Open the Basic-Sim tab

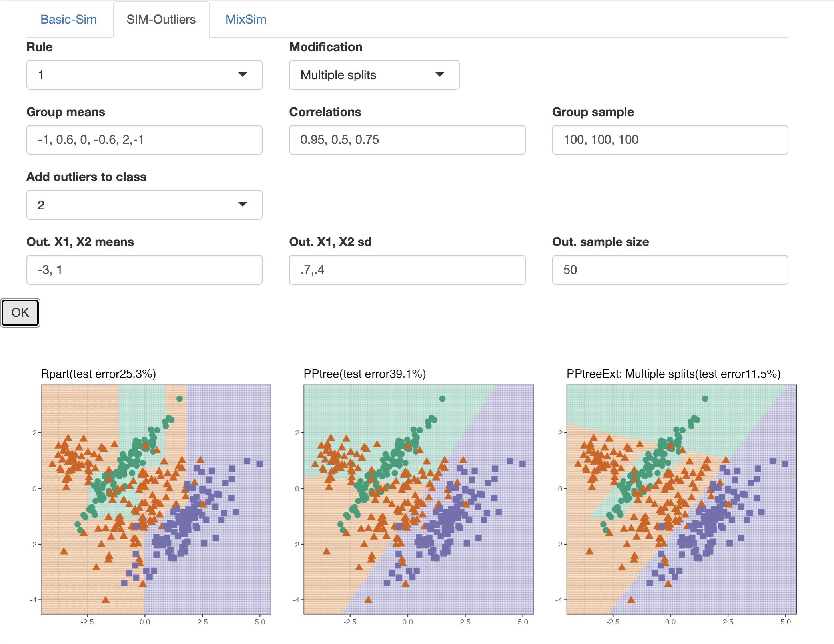click(x=68, y=19)
